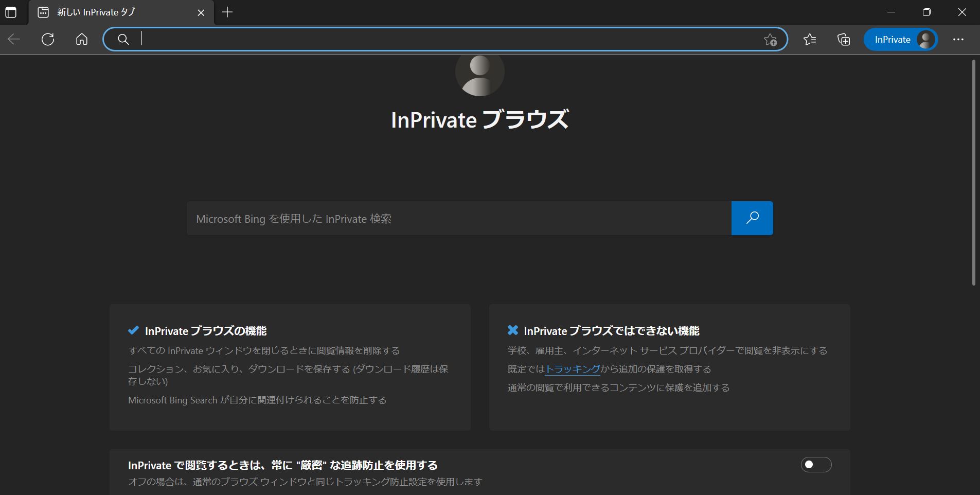Image resolution: width=980 pixels, height=495 pixels.
Task: Click the search magnifier in address bar
Action: coord(123,39)
